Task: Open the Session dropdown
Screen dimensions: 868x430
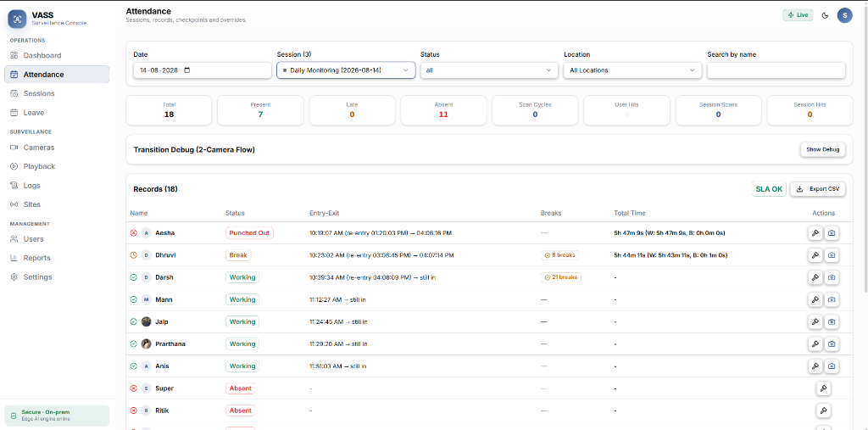Action: [x=346, y=70]
